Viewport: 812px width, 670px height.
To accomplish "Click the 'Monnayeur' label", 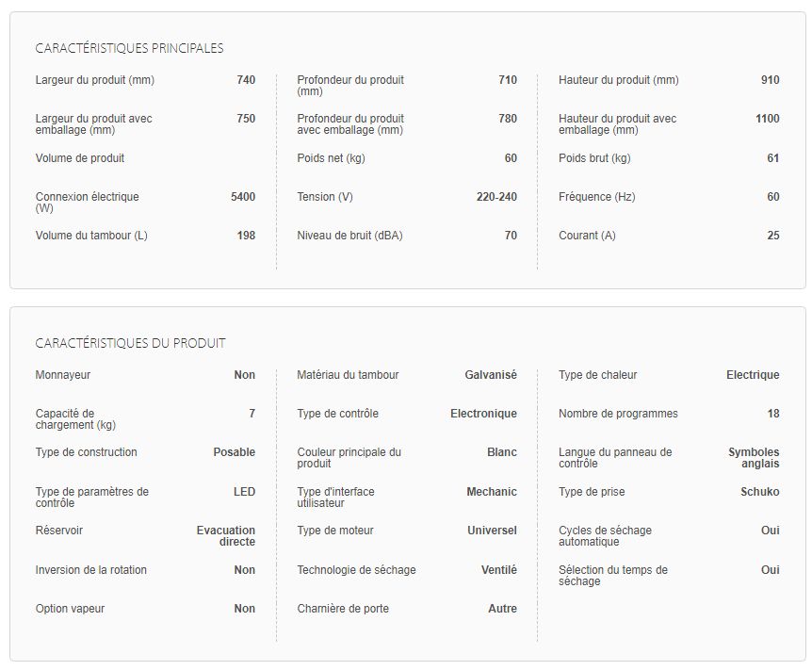I will click(x=63, y=375).
